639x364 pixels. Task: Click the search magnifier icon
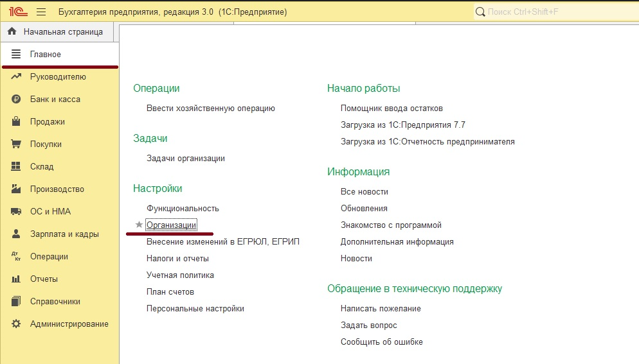pos(480,12)
